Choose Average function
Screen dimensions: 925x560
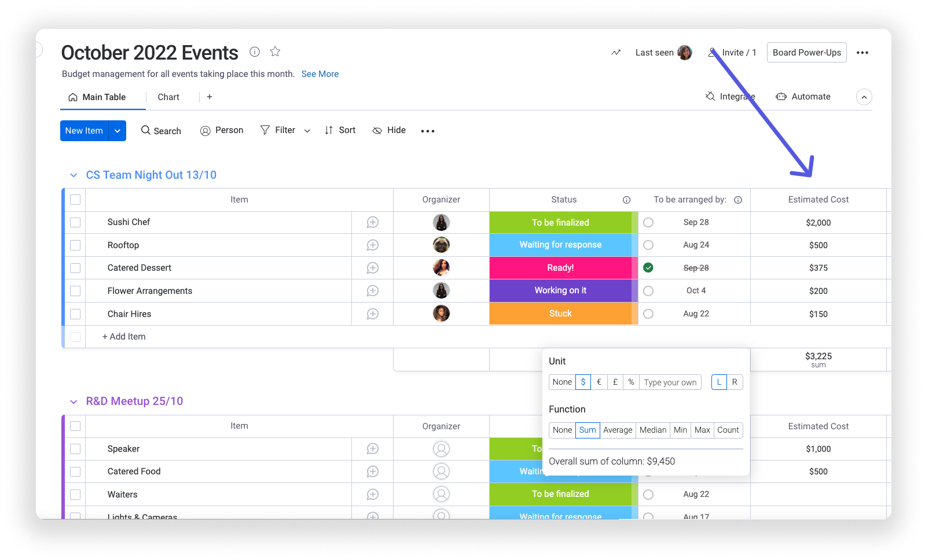(618, 430)
